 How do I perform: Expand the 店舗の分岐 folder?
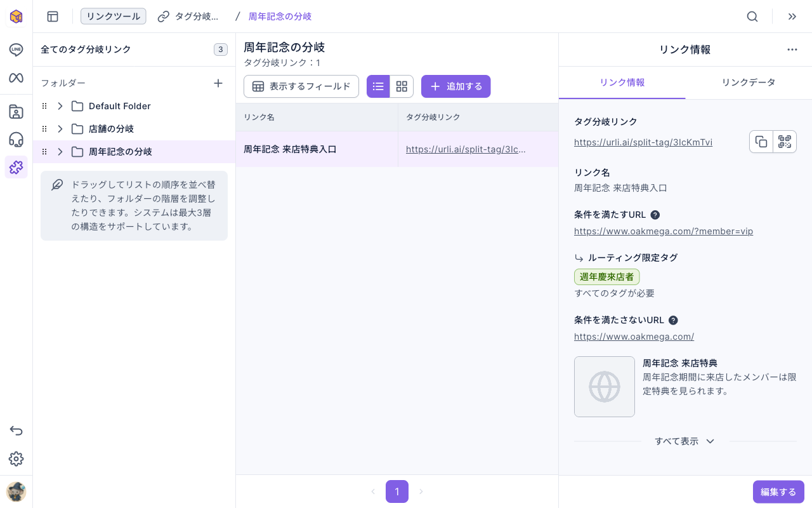pos(60,129)
